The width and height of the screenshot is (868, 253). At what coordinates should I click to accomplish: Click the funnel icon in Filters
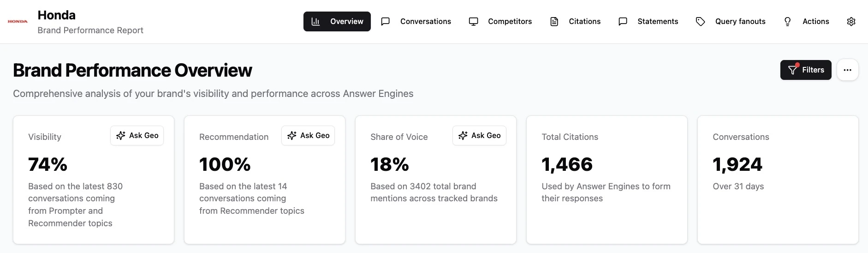(x=793, y=70)
